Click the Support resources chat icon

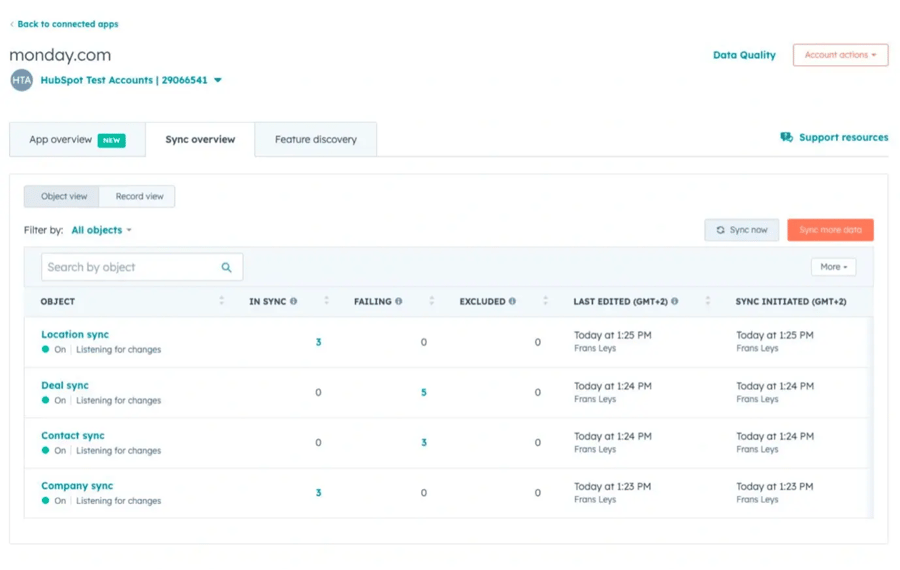pyautogui.click(x=786, y=137)
